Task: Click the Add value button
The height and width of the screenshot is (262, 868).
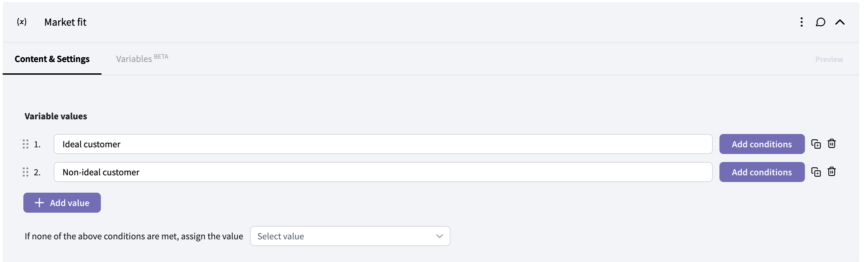Action: 62,203
